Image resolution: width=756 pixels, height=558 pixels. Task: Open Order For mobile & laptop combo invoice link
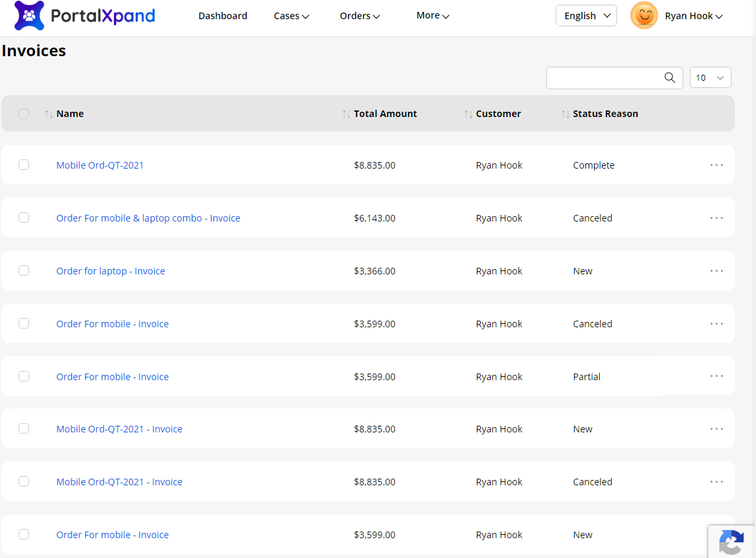point(148,218)
